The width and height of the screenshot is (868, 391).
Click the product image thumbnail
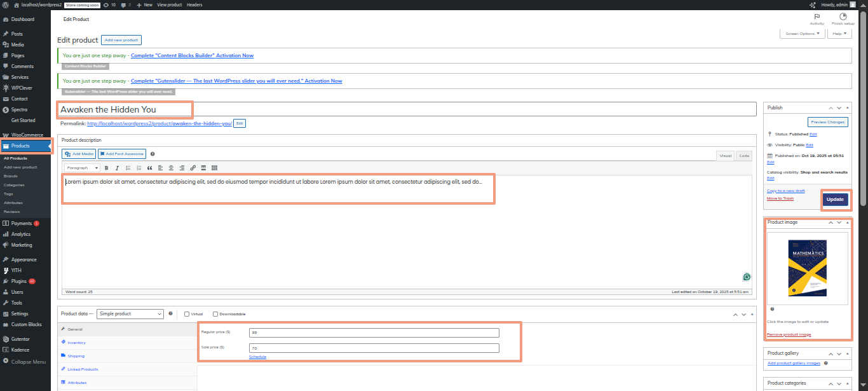(807, 268)
